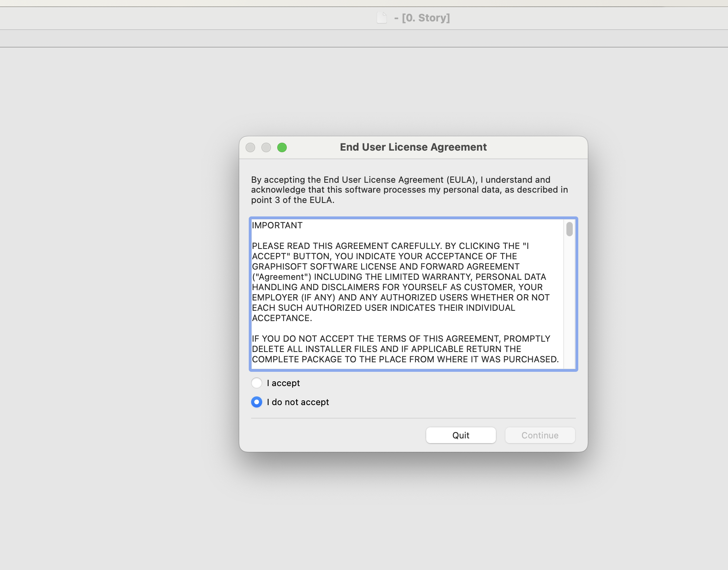Click the "[0. Story]" window title text
This screenshot has width=728, height=570.
(426, 18)
